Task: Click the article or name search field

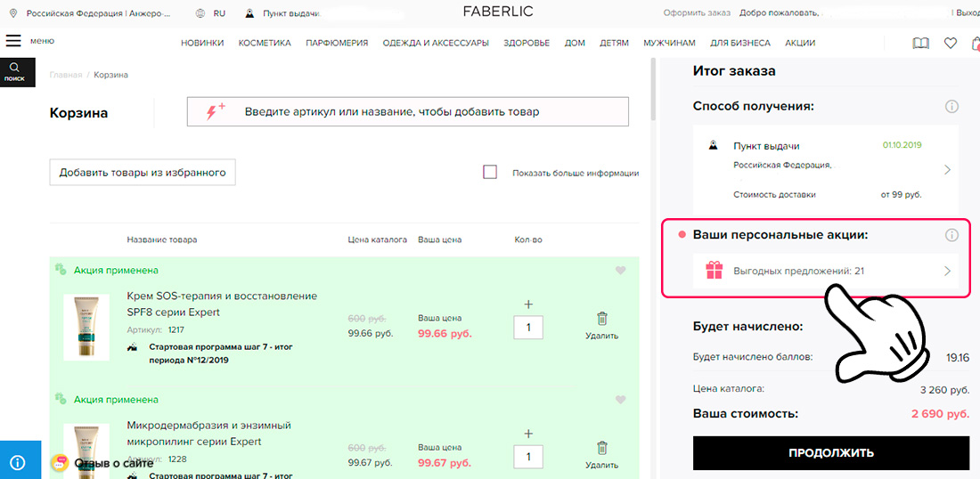Action: [408, 112]
